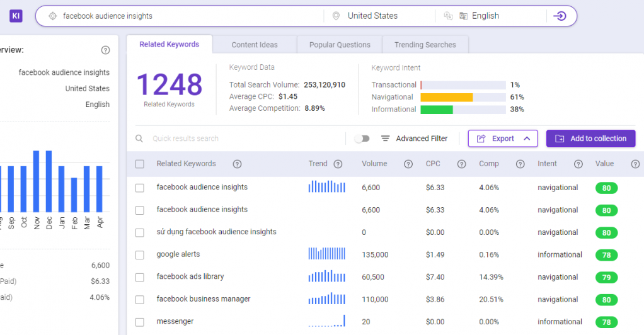The image size is (644, 335).
Task: Check the facebook business manager row
Action: pyautogui.click(x=140, y=300)
